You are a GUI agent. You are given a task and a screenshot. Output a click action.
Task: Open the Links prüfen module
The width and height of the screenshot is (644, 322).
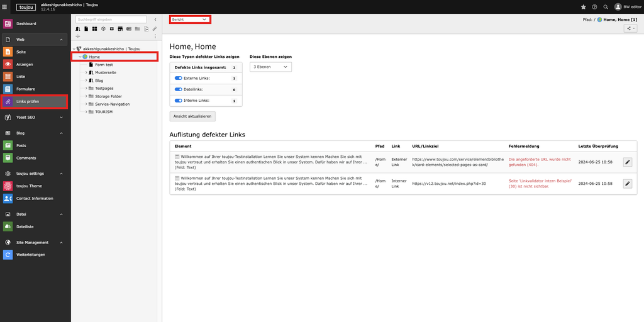pyautogui.click(x=35, y=101)
